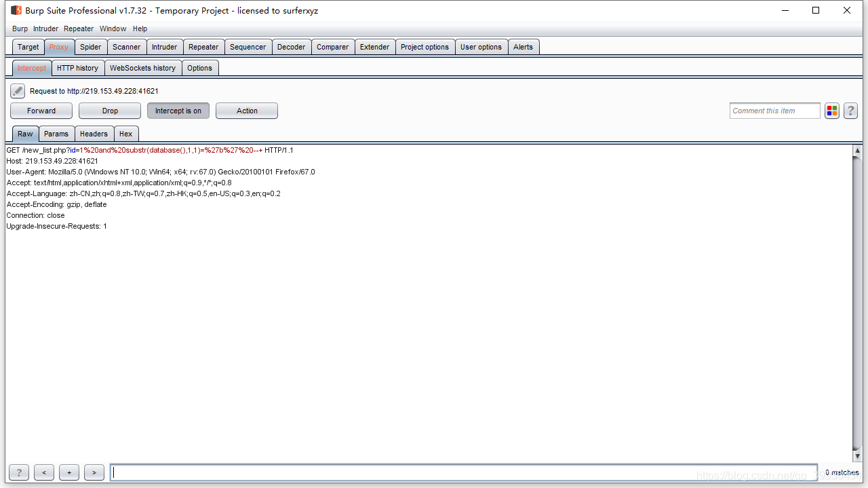
Task: Click the Accept-Language header line
Action: click(144, 193)
